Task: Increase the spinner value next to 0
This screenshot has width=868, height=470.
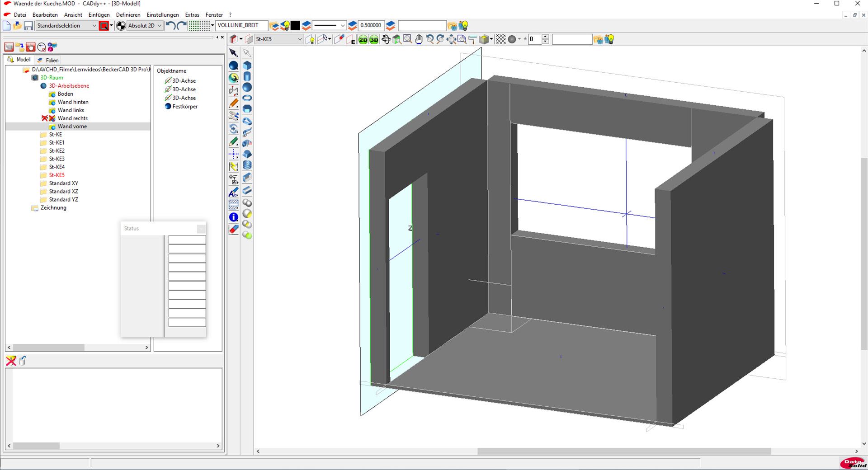Action: [x=545, y=37]
